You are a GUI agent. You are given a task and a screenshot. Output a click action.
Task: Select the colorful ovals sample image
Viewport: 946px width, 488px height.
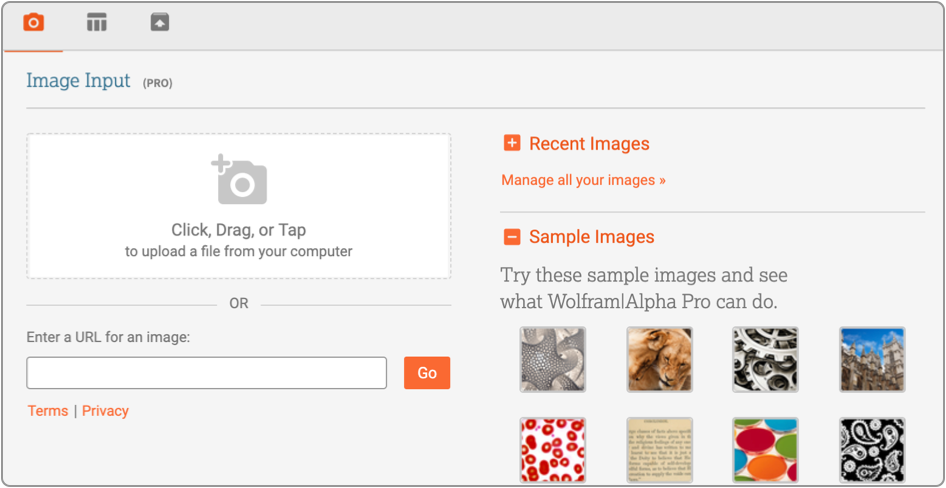click(765, 451)
